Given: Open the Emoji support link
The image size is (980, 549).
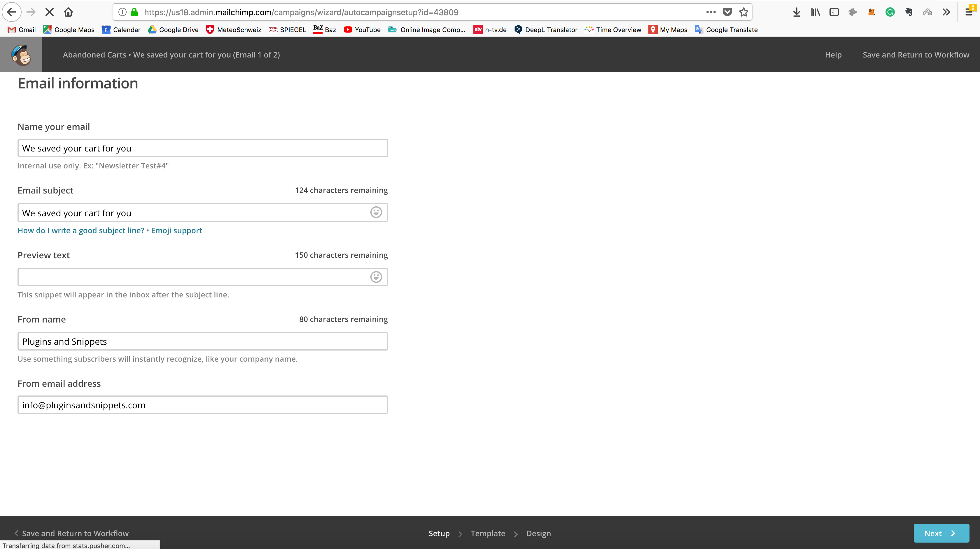Looking at the screenshot, I should click(x=176, y=230).
